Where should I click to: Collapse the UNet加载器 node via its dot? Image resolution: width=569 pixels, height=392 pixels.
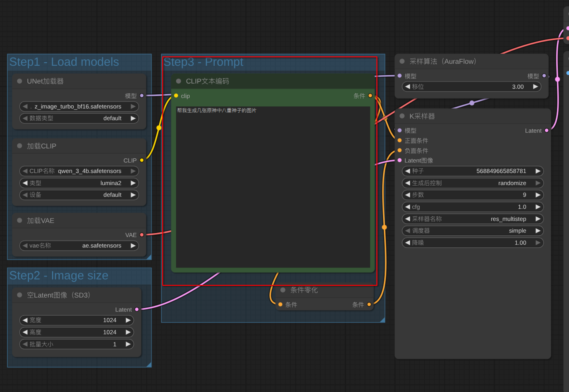coord(19,81)
